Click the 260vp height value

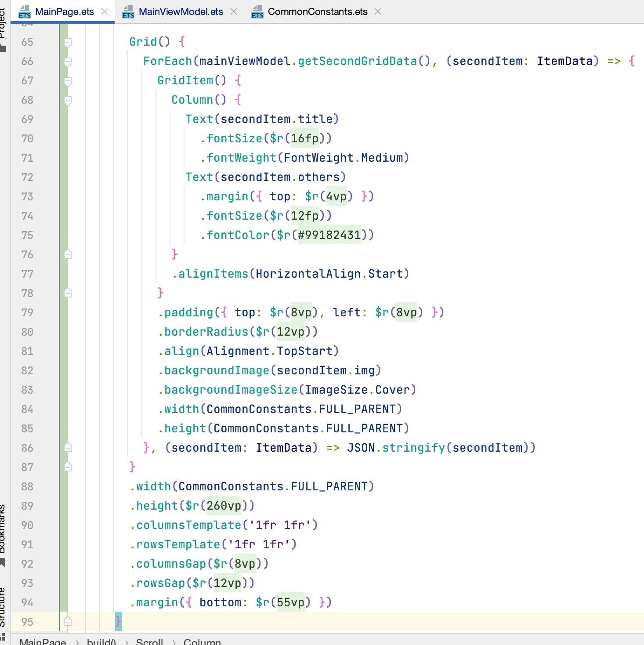[224, 506]
